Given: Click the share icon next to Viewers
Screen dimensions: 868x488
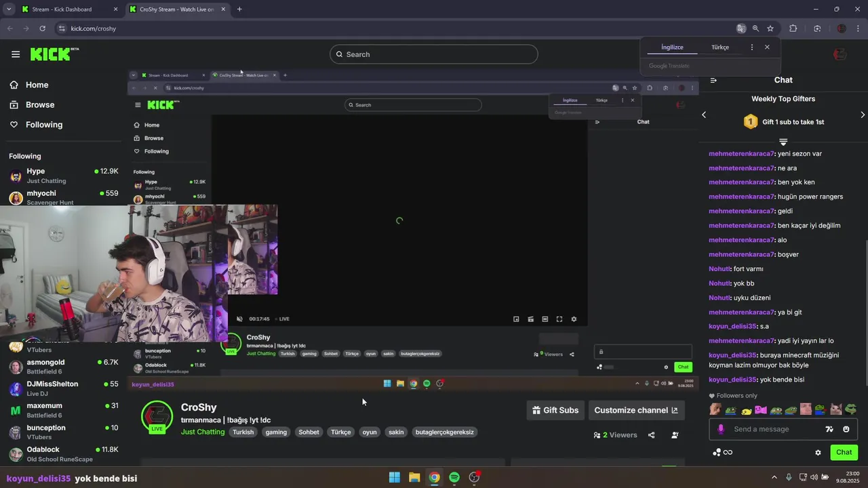Looking at the screenshot, I should tap(652, 435).
